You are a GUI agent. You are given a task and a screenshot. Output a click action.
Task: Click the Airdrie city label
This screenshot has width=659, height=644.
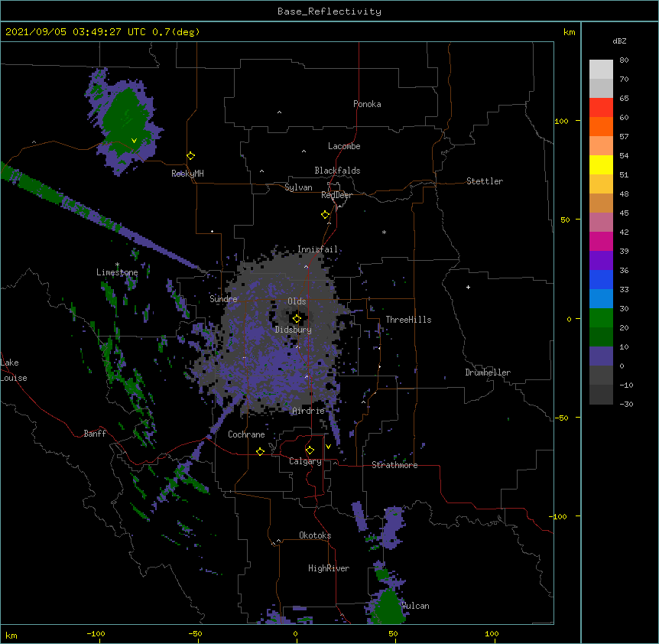[309, 411]
